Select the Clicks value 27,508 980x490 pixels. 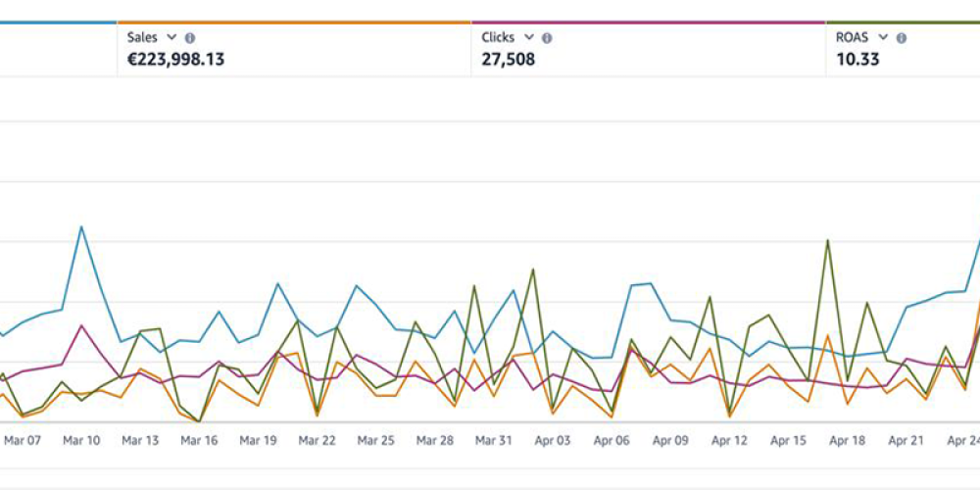pos(508,59)
